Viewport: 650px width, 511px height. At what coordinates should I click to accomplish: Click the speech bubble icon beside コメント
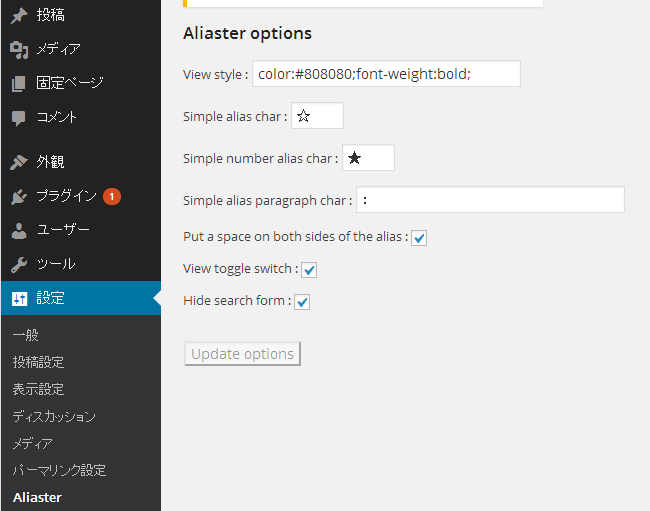tap(19, 118)
